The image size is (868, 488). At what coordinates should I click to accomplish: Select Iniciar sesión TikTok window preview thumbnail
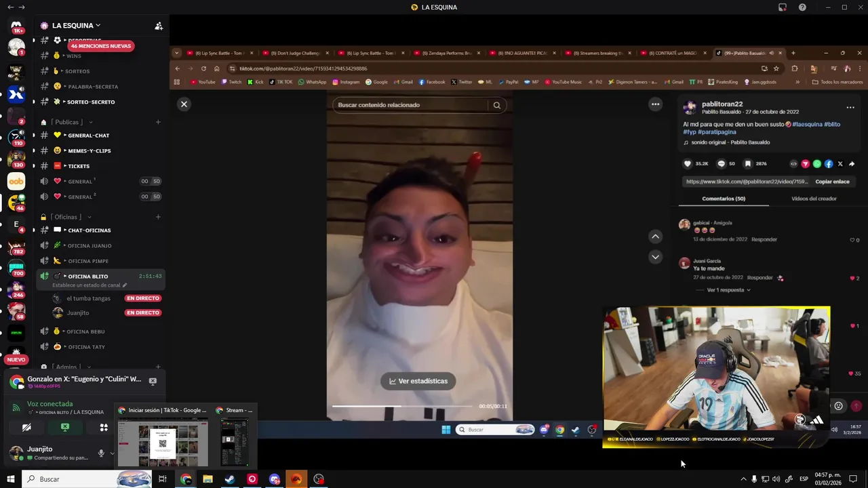(163, 443)
